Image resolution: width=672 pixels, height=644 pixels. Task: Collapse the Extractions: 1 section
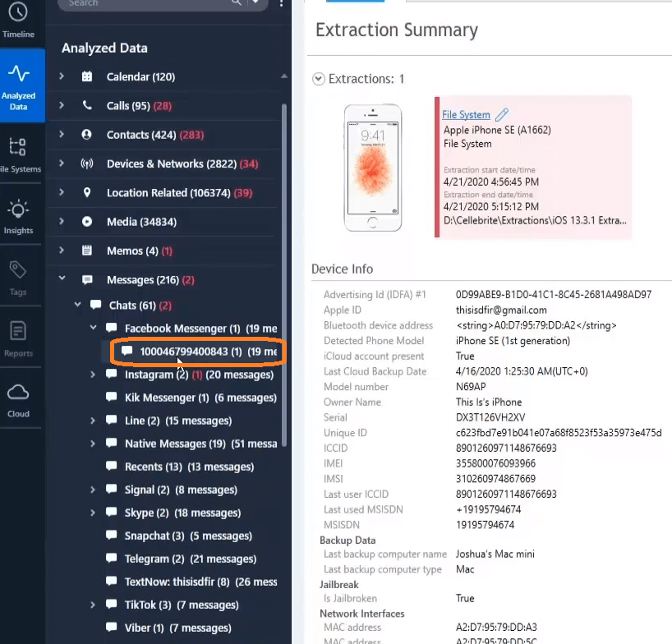click(319, 79)
